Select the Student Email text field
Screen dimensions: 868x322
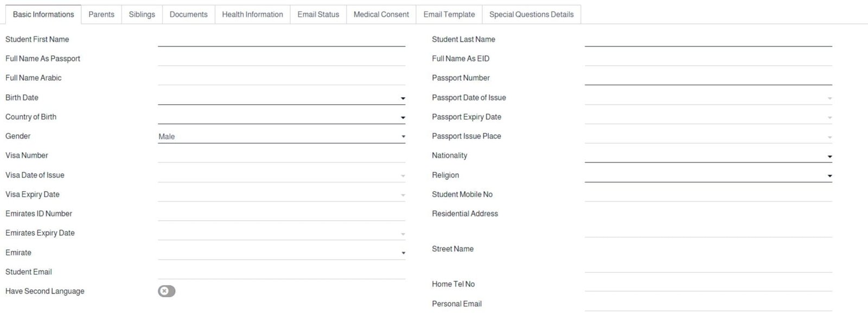281,272
